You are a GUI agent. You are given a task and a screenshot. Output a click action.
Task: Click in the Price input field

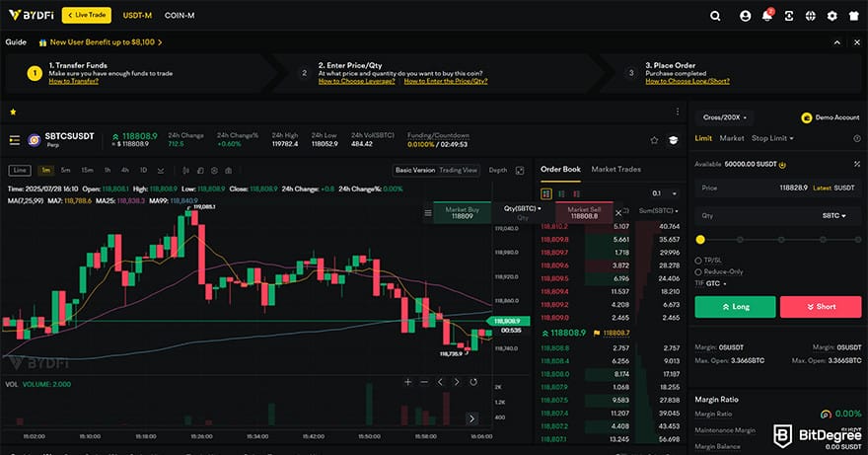click(778, 188)
